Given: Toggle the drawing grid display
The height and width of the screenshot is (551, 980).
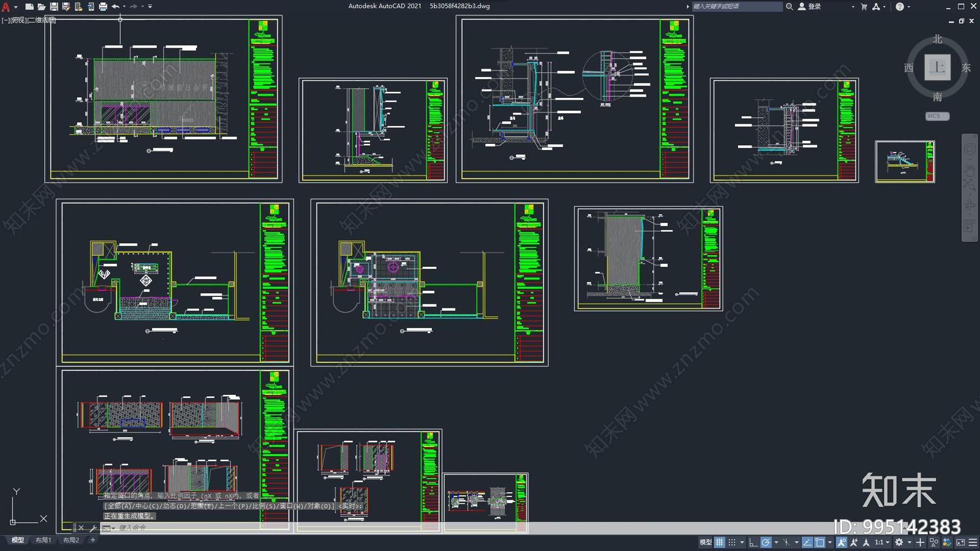Looking at the screenshot, I should coord(720,542).
